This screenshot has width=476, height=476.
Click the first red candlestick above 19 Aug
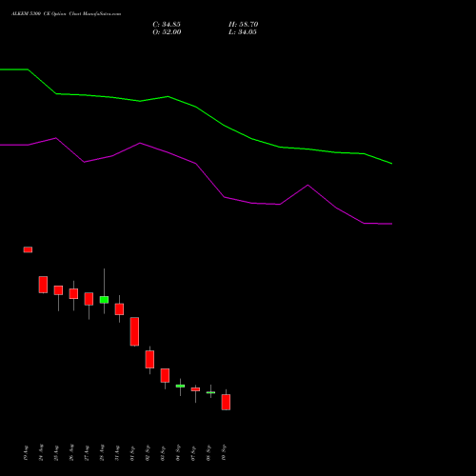point(28,249)
